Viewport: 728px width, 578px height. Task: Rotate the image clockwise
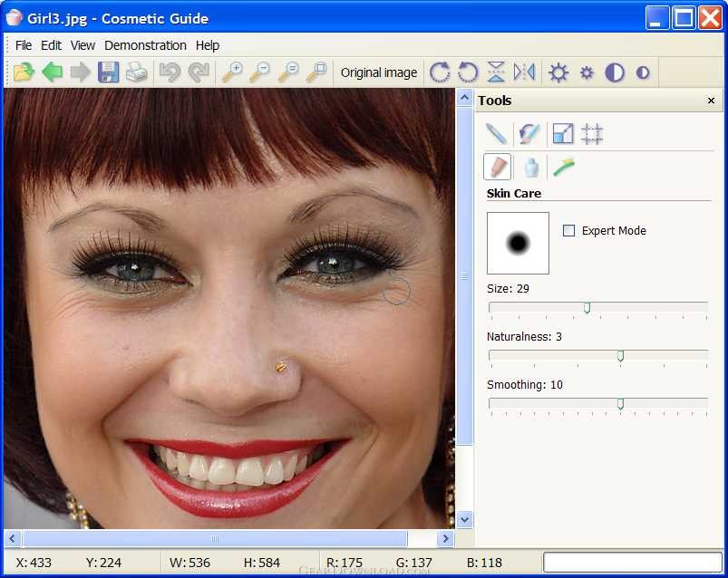point(439,72)
